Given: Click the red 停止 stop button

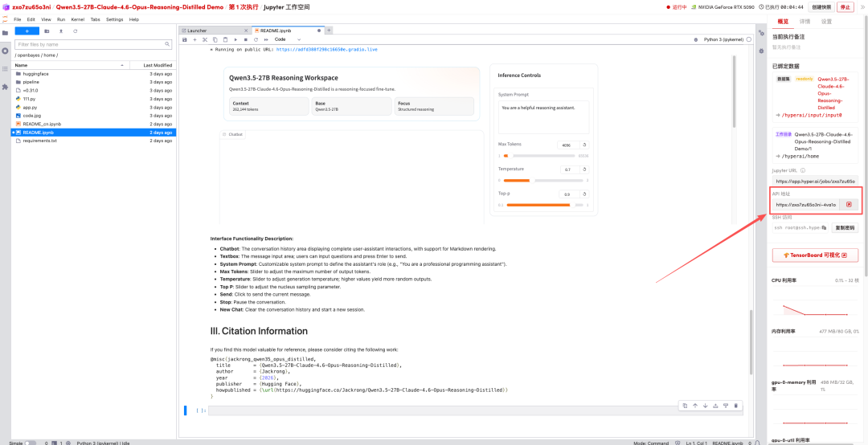Looking at the screenshot, I should click(845, 6).
